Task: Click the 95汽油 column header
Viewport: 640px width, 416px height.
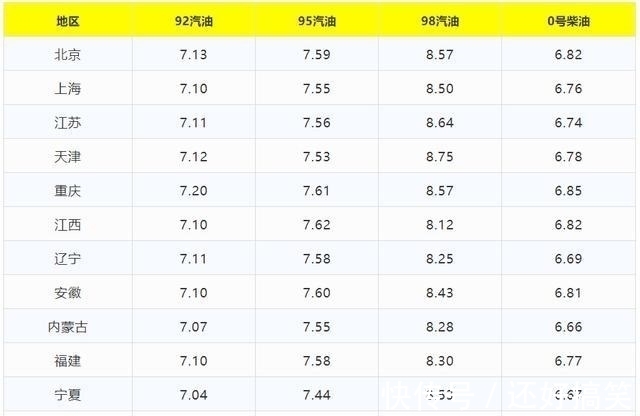Action: (317, 21)
